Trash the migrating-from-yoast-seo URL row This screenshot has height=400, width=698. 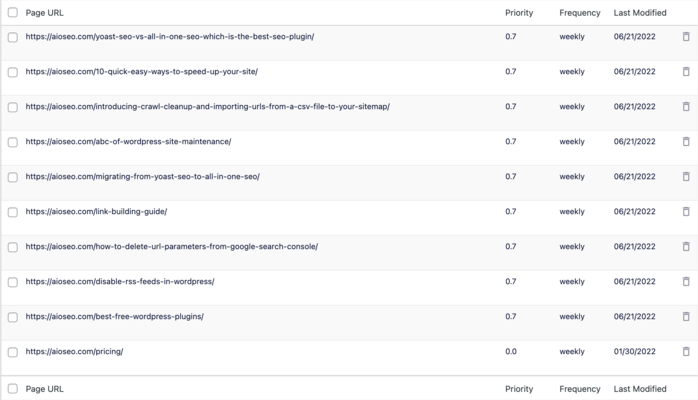point(686,177)
